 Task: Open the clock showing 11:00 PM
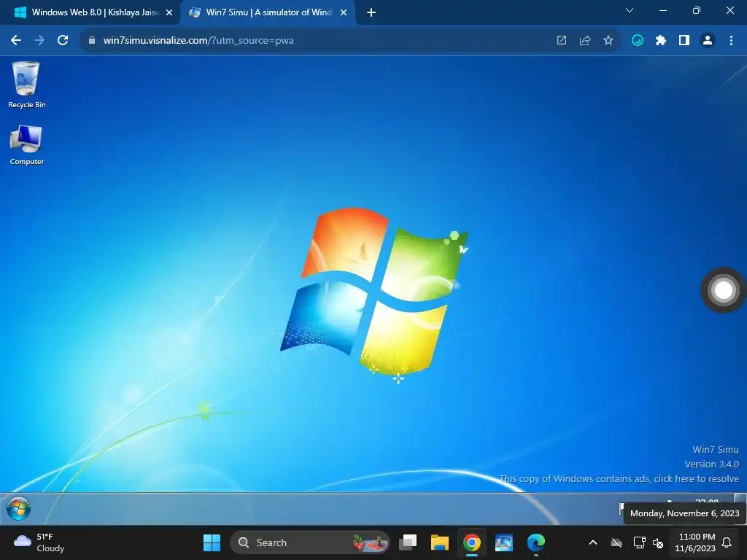695,542
